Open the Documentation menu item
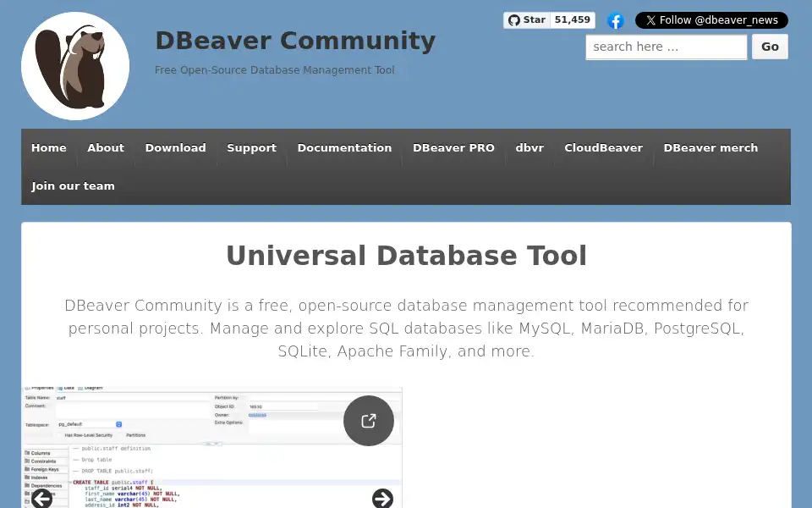This screenshot has height=508, width=812. [x=344, y=147]
